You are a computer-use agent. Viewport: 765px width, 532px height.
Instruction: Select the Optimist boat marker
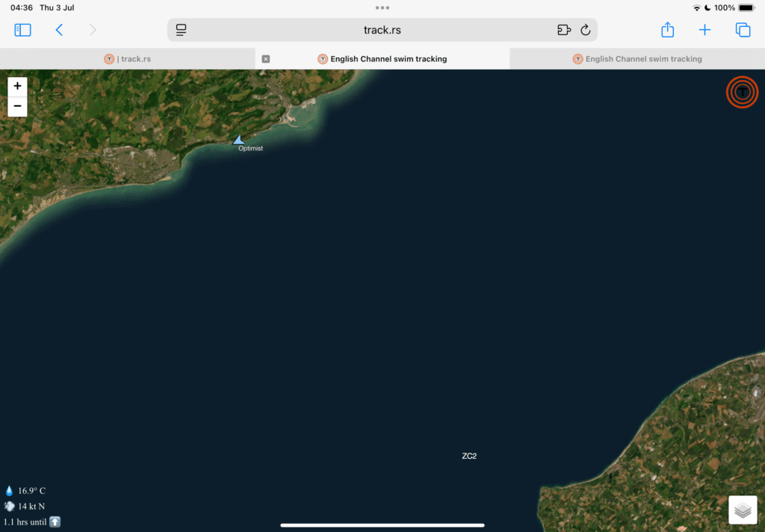[x=238, y=140]
